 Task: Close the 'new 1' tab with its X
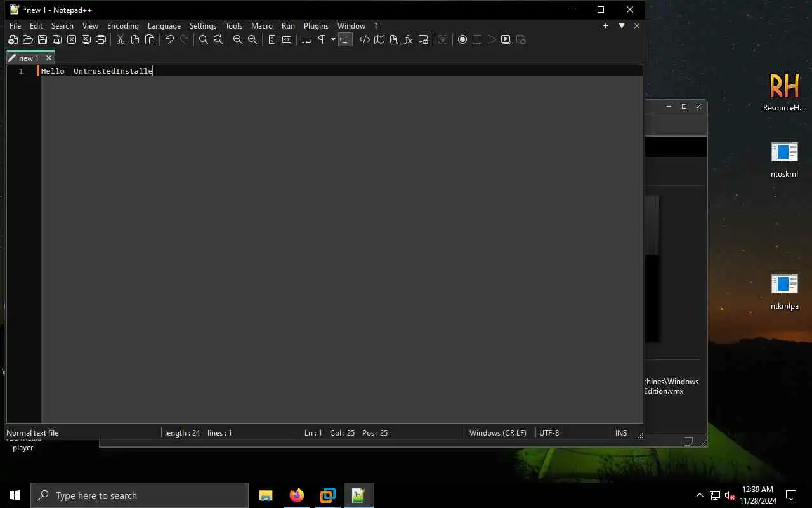49,58
